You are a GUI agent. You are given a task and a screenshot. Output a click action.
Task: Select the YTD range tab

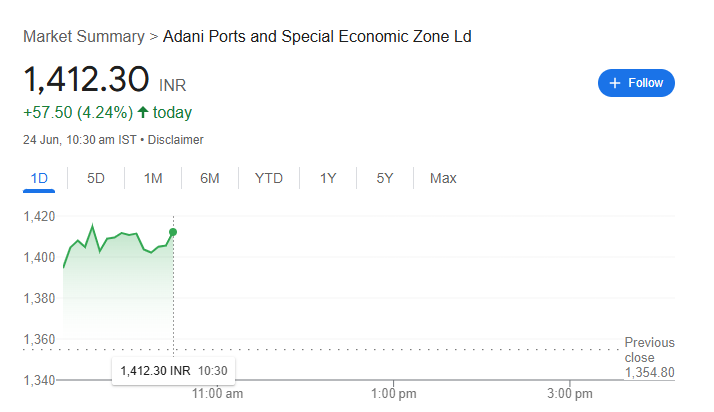269,178
